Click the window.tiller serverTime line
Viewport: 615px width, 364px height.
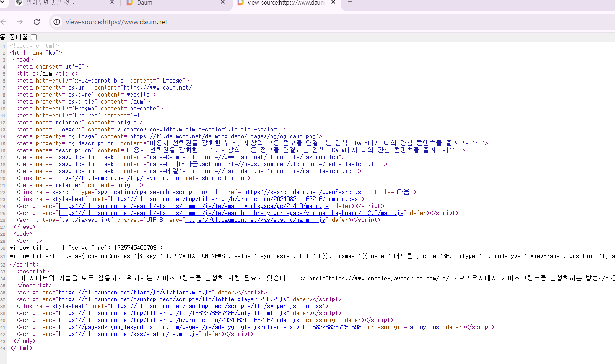coord(86,247)
